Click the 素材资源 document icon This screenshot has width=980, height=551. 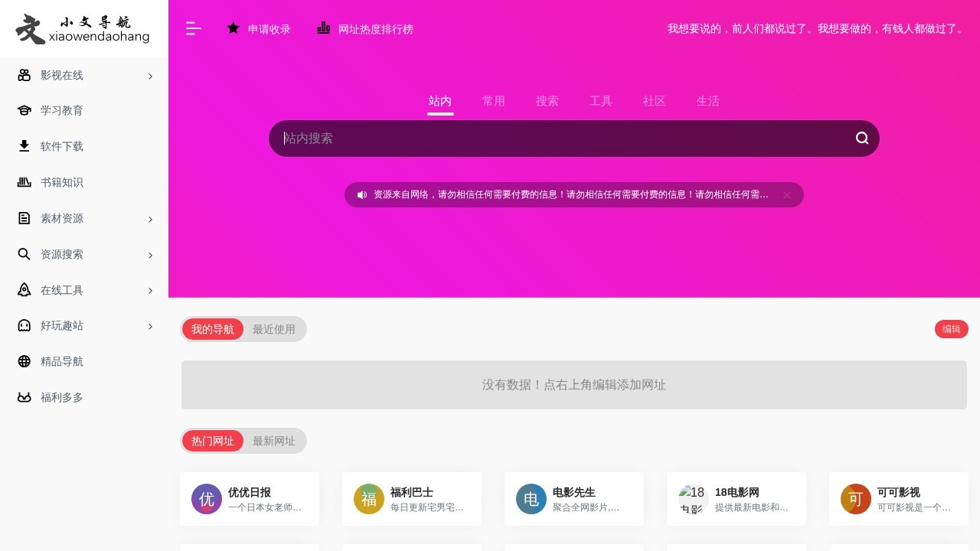point(24,218)
